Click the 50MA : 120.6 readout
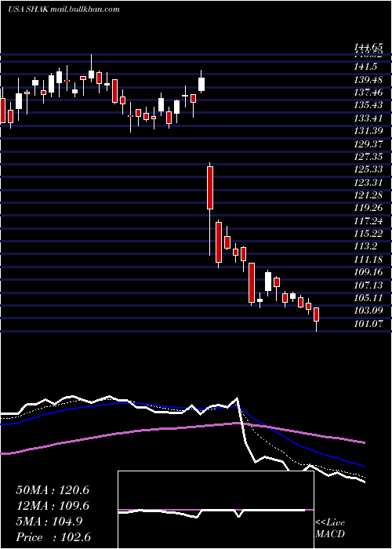This screenshot has height=549, width=392. point(53,490)
